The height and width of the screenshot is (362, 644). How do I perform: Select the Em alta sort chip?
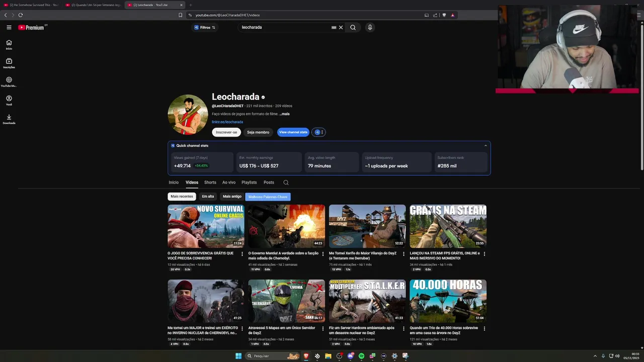[x=208, y=197]
